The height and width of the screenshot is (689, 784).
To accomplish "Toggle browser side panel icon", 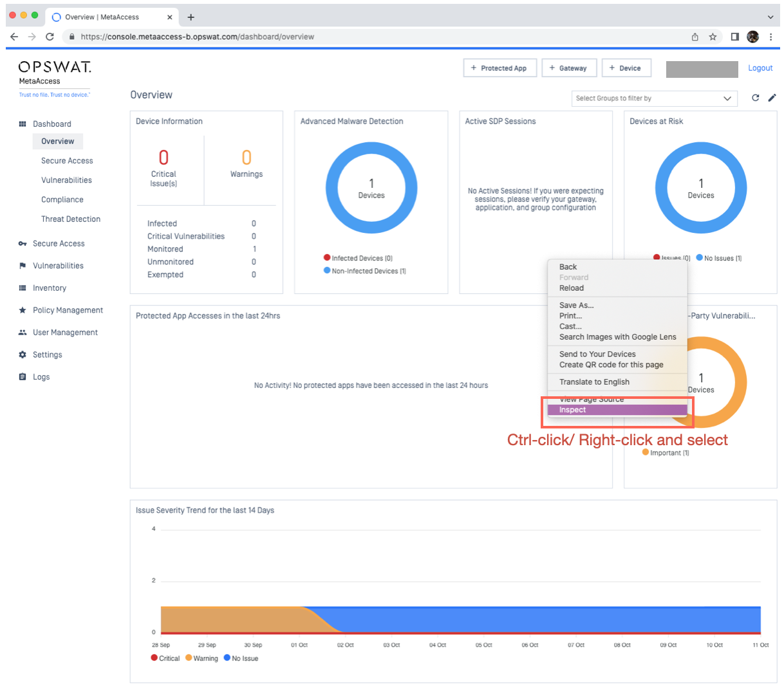I will click(x=734, y=37).
